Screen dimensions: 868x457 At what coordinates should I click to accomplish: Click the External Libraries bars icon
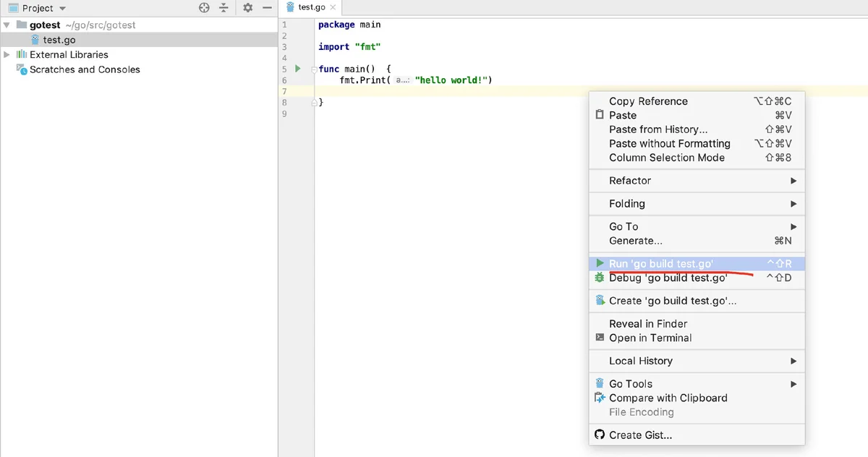(21, 54)
